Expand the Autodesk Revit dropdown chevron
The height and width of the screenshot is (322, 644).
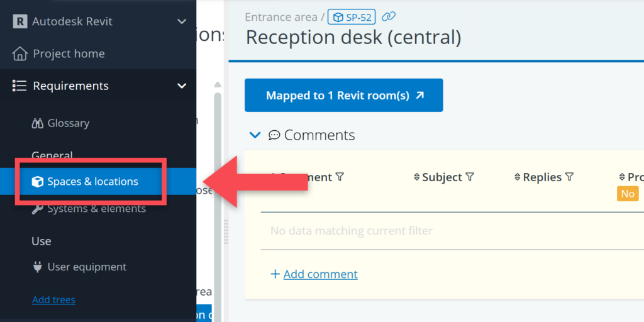click(x=182, y=21)
